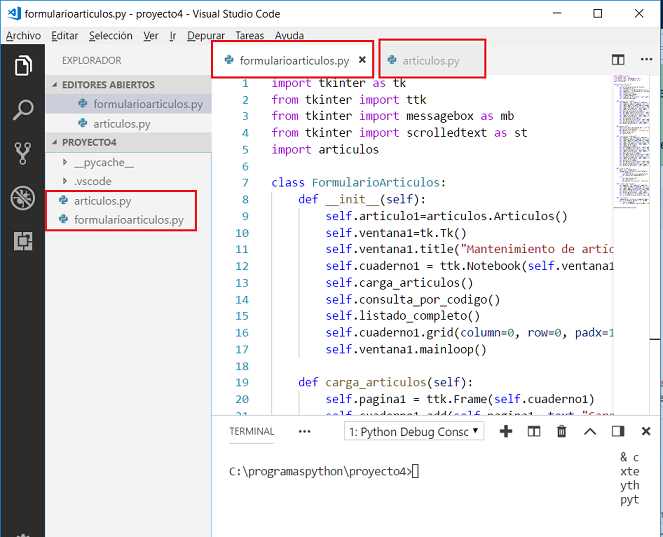This screenshot has width=663, height=537.
Task: Click in the terminal prompt line
Action: 324,471
